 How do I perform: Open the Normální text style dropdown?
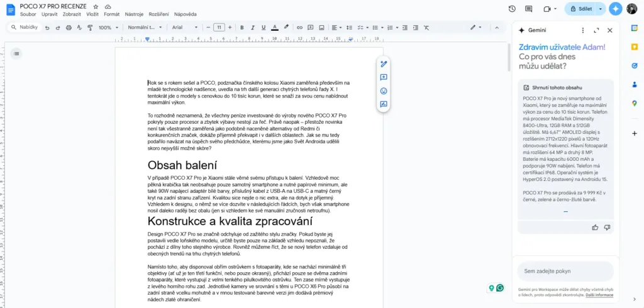tap(145, 28)
